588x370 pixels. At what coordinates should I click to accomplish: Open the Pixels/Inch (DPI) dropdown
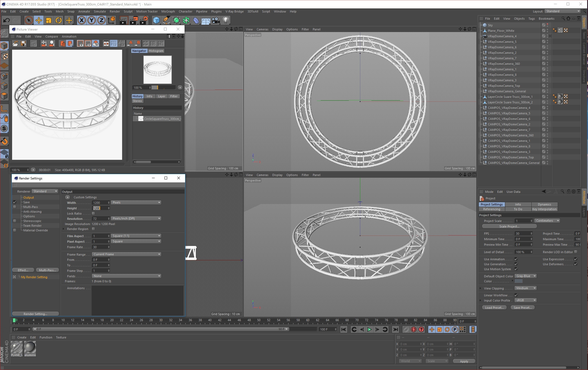click(136, 218)
